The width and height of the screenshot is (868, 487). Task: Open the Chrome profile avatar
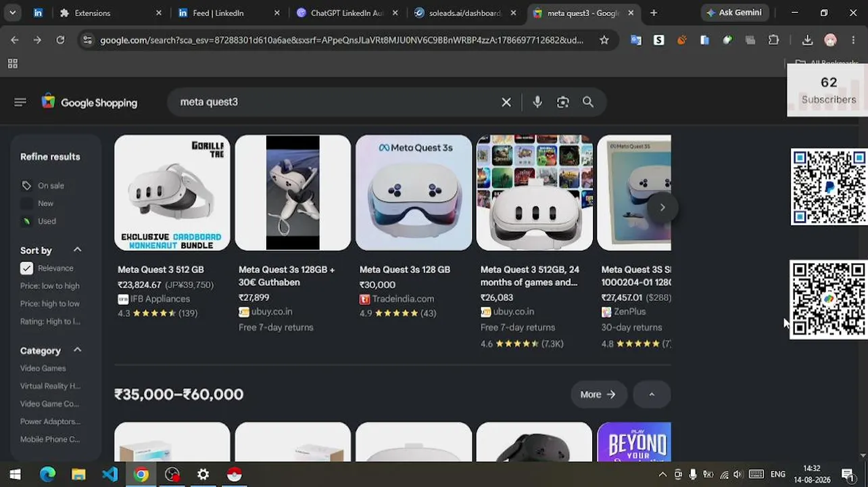(x=831, y=40)
